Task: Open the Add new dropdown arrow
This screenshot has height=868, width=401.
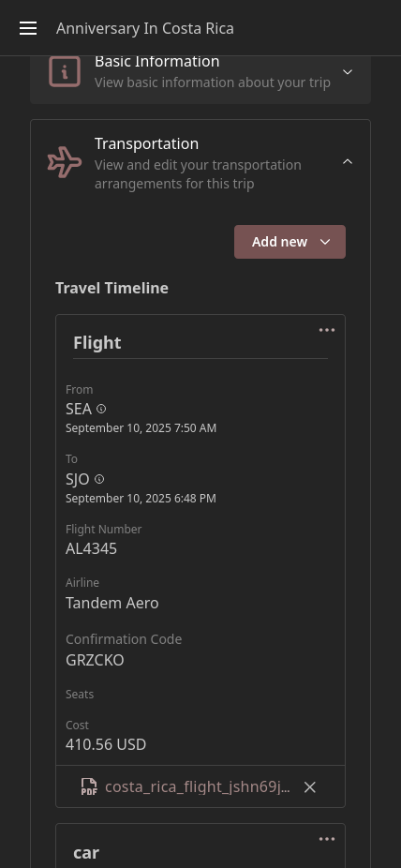Action: [x=325, y=242]
